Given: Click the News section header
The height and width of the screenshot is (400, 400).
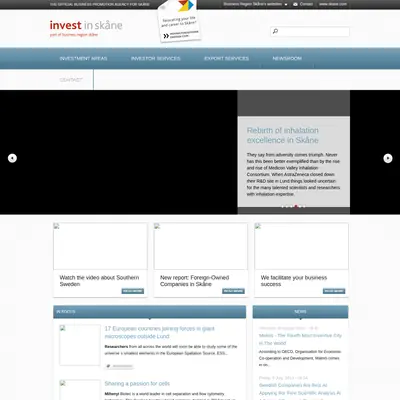Looking at the screenshot, I should point(300,312).
